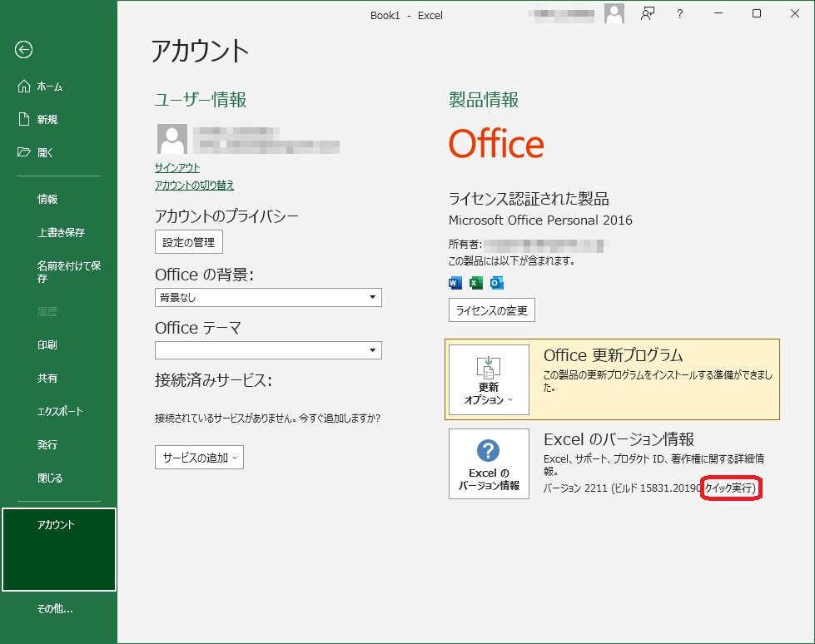Click the green Excel app icon

point(475,283)
